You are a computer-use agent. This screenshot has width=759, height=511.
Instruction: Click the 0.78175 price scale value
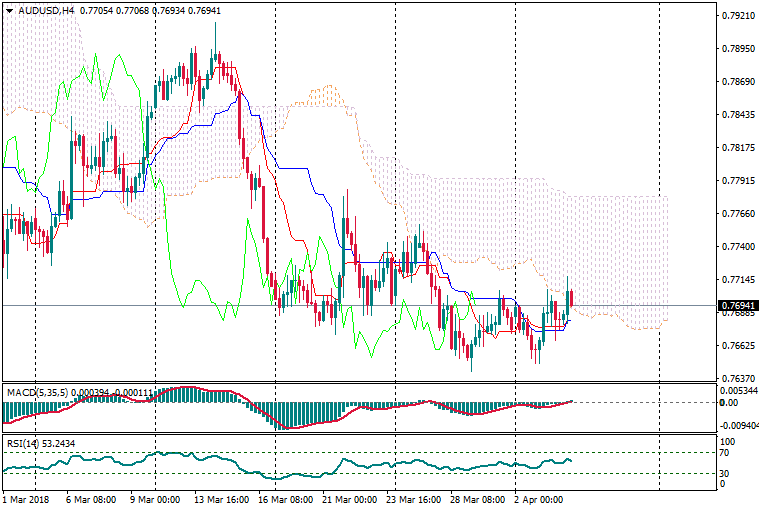click(737, 148)
